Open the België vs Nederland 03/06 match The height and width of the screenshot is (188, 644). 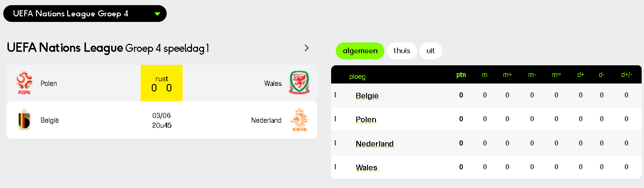coord(162,120)
